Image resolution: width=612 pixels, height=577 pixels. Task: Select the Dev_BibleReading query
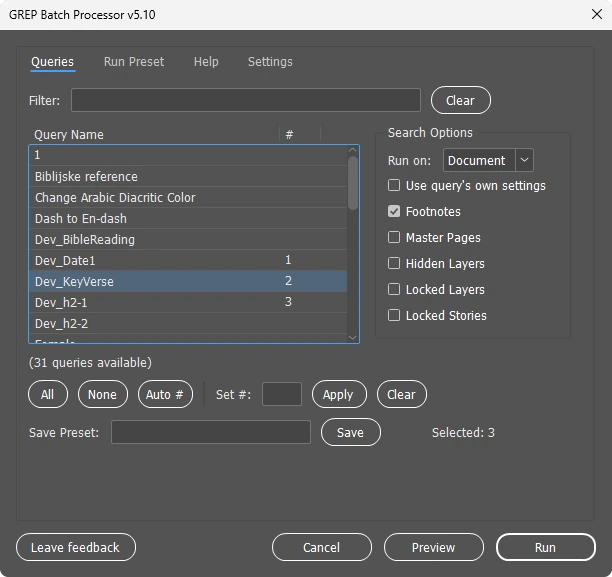click(x=188, y=240)
